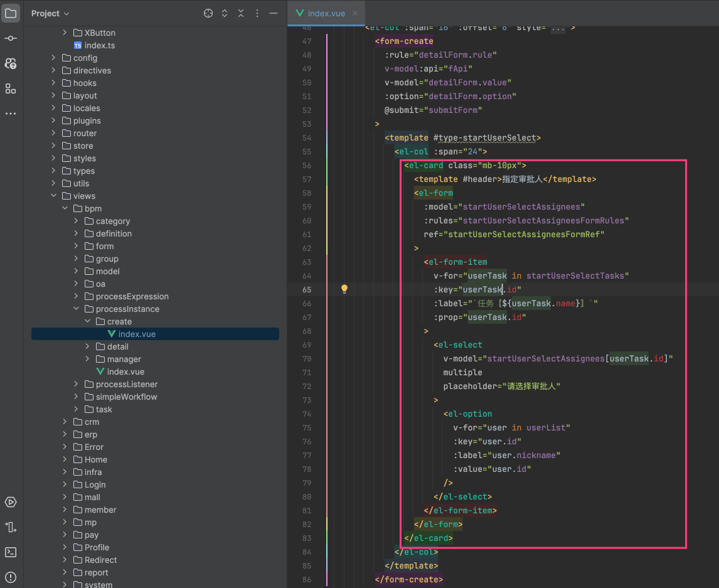Open the Problems tool window icon
719x588 pixels.
coord(11,577)
